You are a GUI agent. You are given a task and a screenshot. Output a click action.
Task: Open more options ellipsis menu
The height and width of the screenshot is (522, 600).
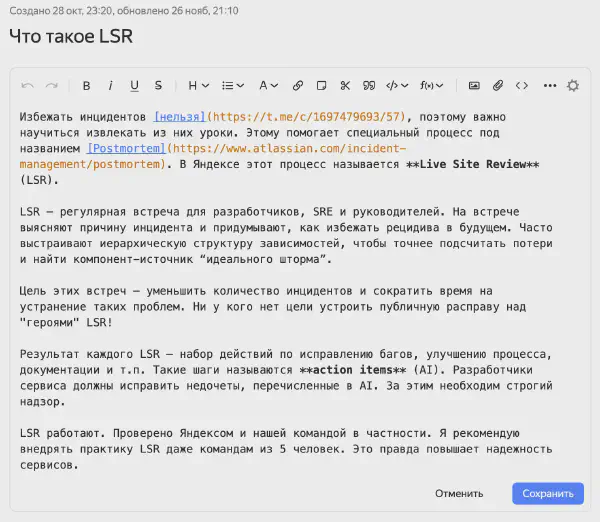click(x=550, y=86)
